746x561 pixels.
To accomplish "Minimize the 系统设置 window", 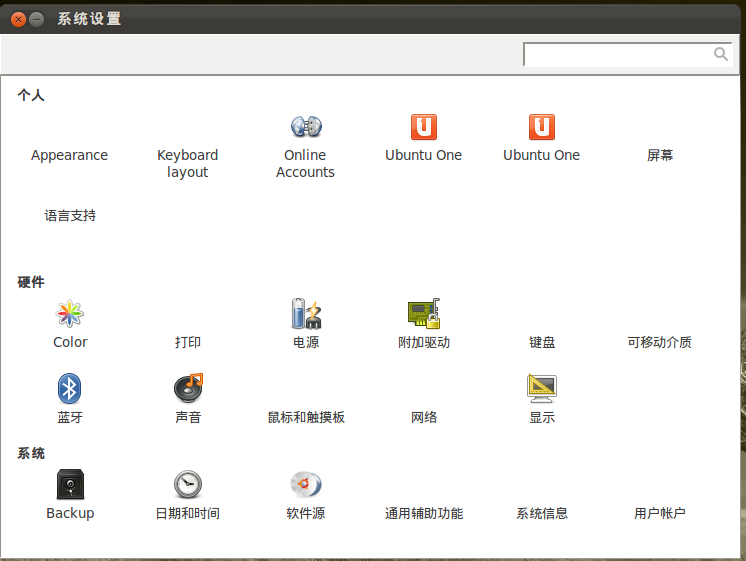I will (36, 20).
